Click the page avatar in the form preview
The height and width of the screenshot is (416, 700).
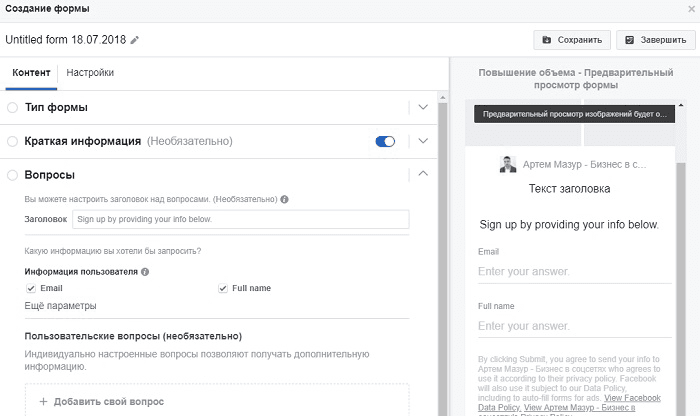[508, 164]
